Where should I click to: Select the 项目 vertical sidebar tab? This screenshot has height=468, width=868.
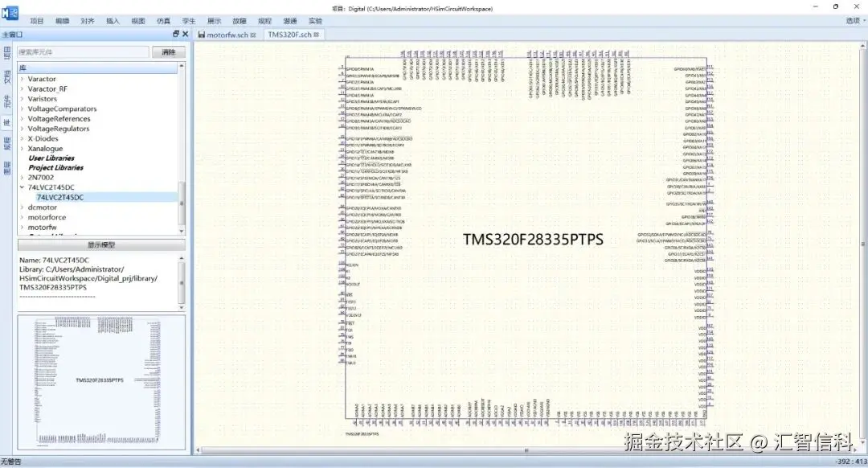[7, 53]
